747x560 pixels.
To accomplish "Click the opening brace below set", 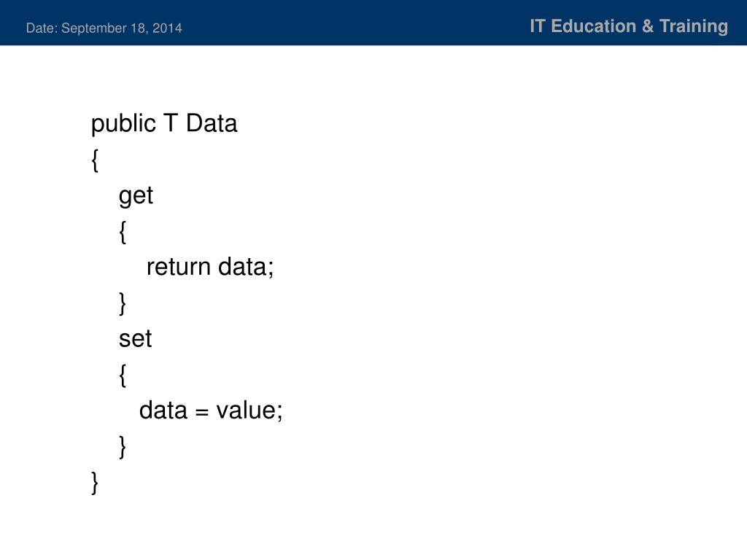I will [123, 376].
